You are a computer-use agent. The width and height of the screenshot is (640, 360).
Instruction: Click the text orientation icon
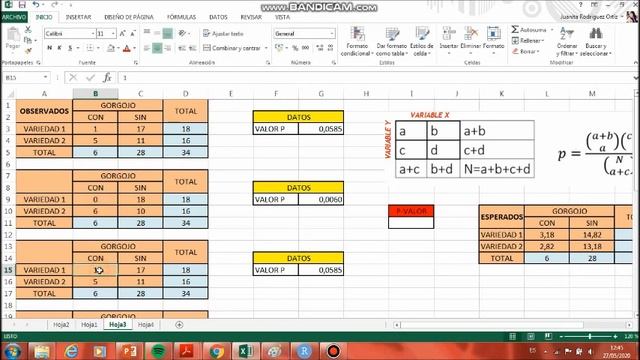tap(182, 33)
